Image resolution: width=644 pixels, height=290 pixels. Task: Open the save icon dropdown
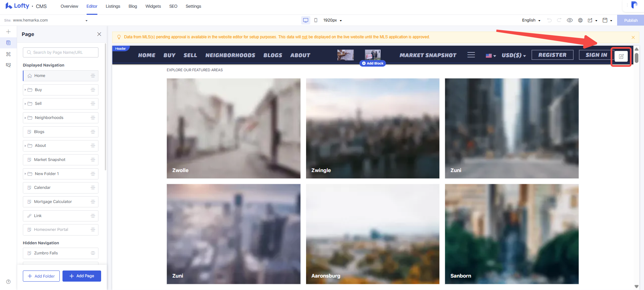(x=607, y=20)
